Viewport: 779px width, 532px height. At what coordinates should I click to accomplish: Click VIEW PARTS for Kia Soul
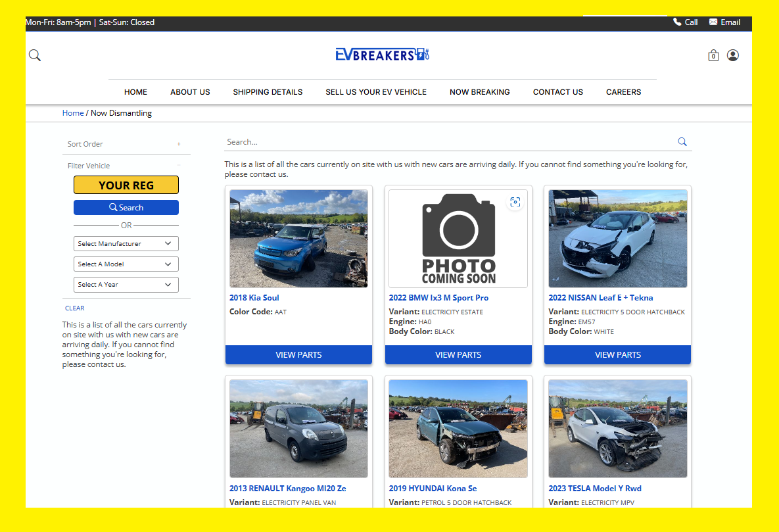coord(298,355)
